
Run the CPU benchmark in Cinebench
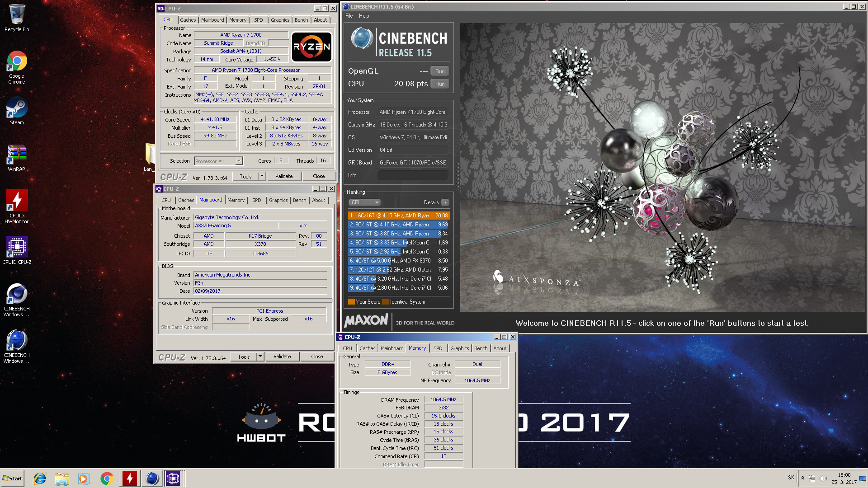(x=440, y=84)
